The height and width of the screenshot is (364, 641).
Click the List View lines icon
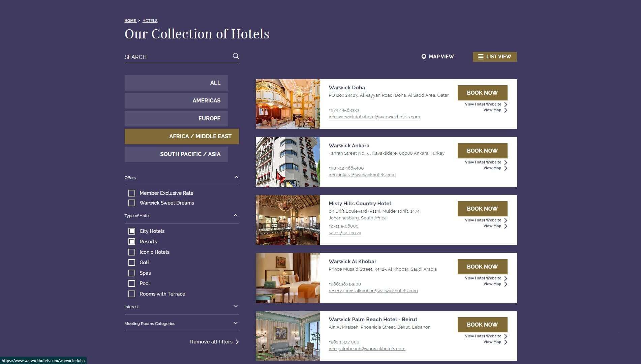pyautogui.click(x=481, y=57)
